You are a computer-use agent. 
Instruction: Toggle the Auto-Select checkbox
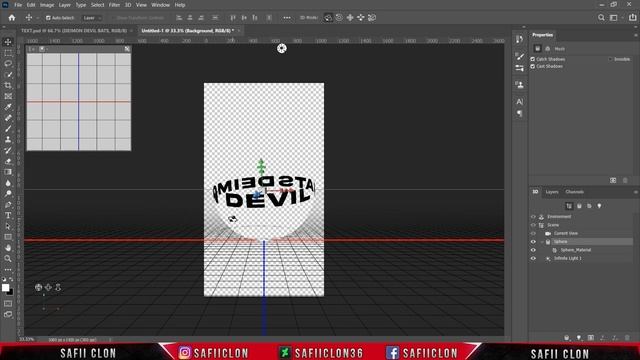[x=48, y=18]
